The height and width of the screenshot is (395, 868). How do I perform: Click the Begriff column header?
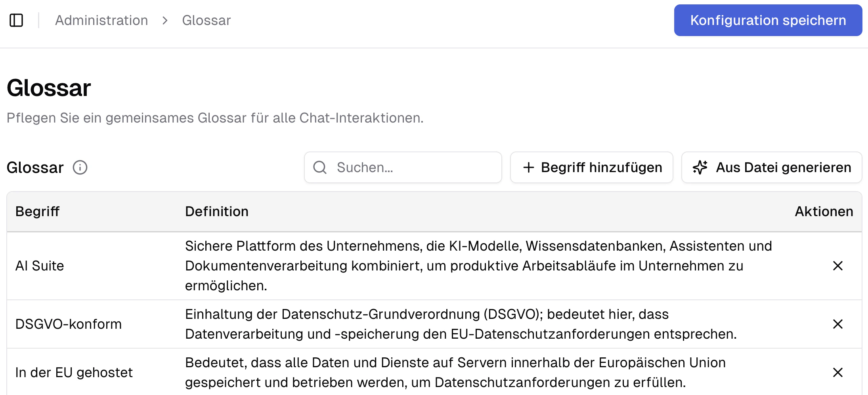click(x=37, y=211)
